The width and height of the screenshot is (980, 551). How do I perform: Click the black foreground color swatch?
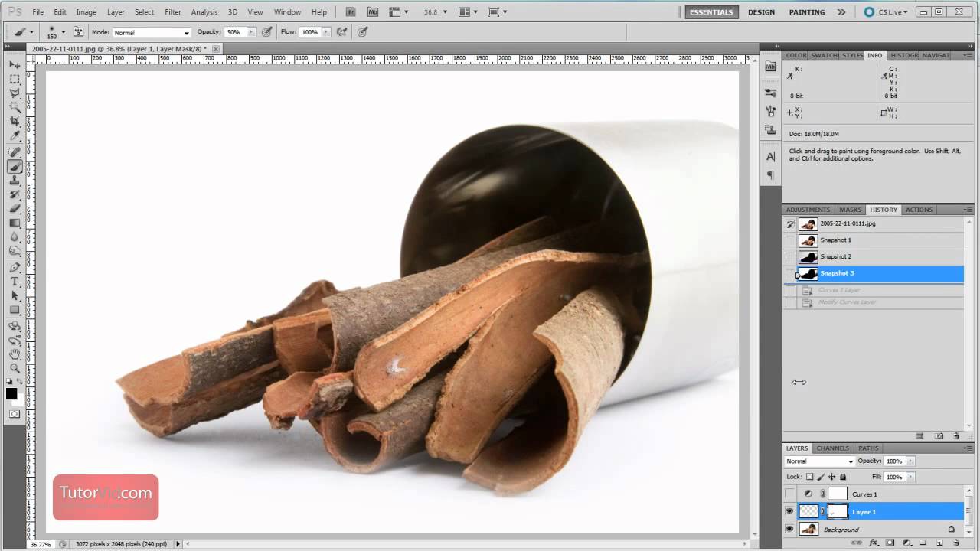point(11,393)
